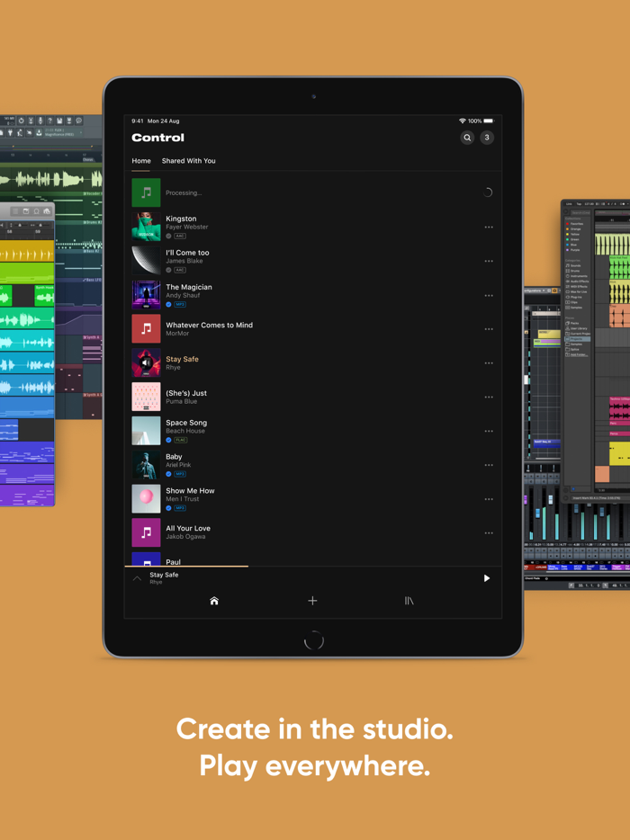The height and width of the screenshot is (840, 630).
Task: Click the FLAC badge under Space Song
Action: (181, 440)
